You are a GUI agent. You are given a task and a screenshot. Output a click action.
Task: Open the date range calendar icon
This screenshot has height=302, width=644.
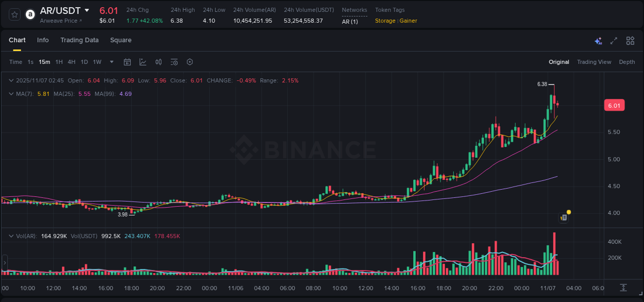click(127, 62)
